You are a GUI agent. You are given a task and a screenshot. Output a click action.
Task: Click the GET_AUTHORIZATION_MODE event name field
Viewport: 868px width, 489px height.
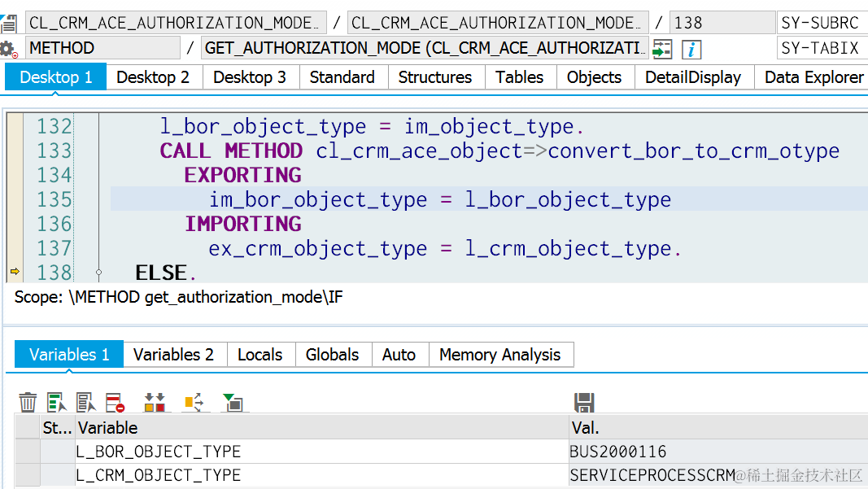point(425,48)
